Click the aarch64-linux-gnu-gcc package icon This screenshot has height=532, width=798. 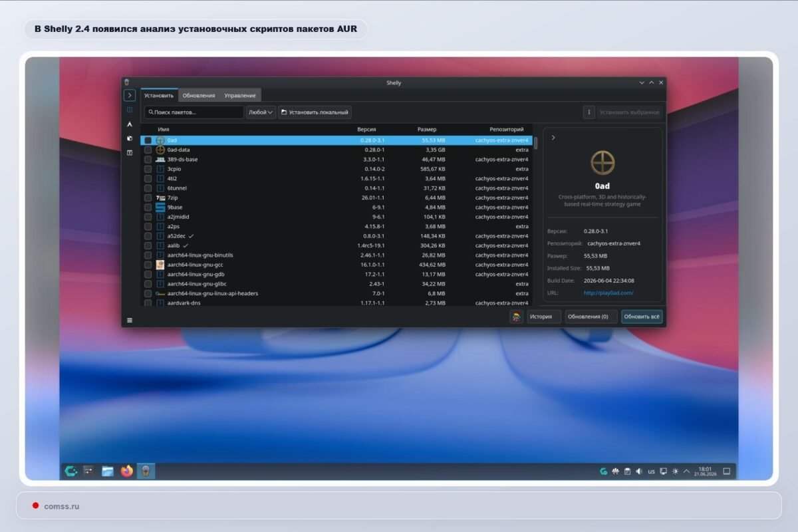pyautogui.click(x=160, y=265)
